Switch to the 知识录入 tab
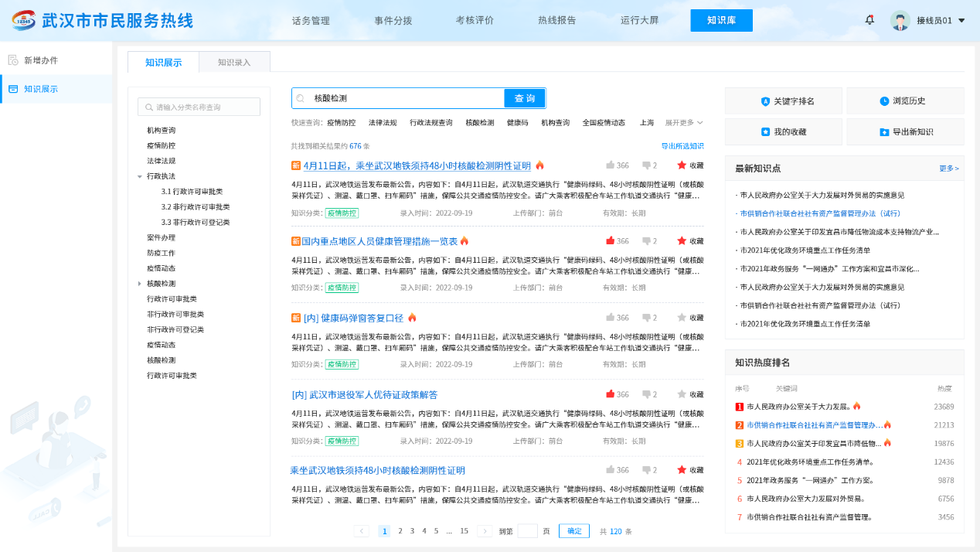 (234, 63)
